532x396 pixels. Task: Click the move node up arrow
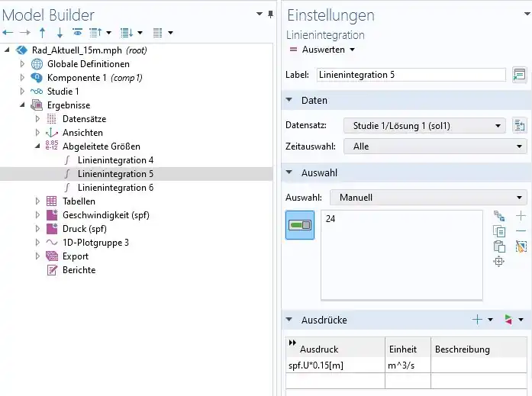coord(42,33)
